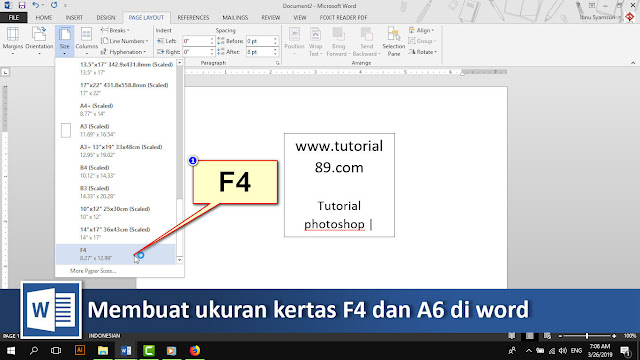
Task: Open the Position arrange tool
Action: 294,41
